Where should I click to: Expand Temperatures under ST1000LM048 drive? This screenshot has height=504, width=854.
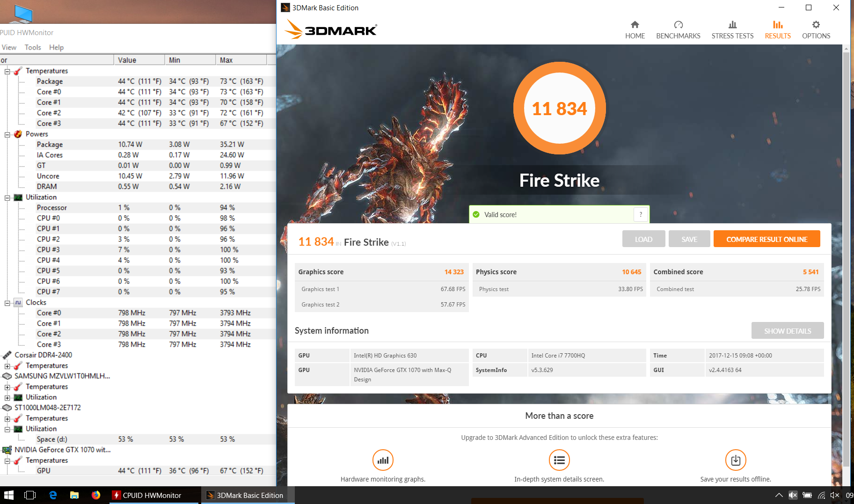coord(7,418)
